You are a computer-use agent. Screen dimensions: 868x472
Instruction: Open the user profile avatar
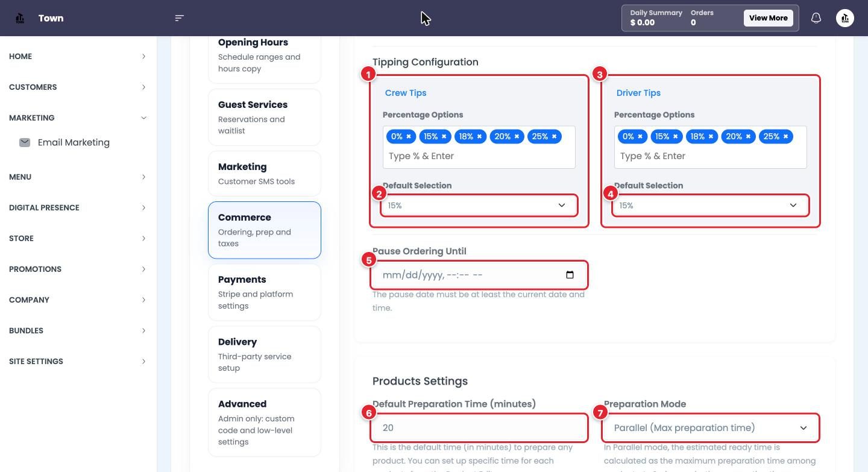tap(845, 18)
